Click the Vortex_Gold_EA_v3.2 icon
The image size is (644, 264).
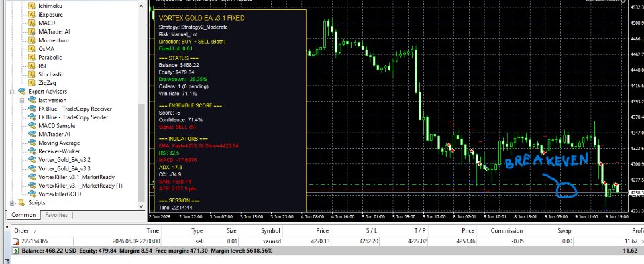(32, 160)
